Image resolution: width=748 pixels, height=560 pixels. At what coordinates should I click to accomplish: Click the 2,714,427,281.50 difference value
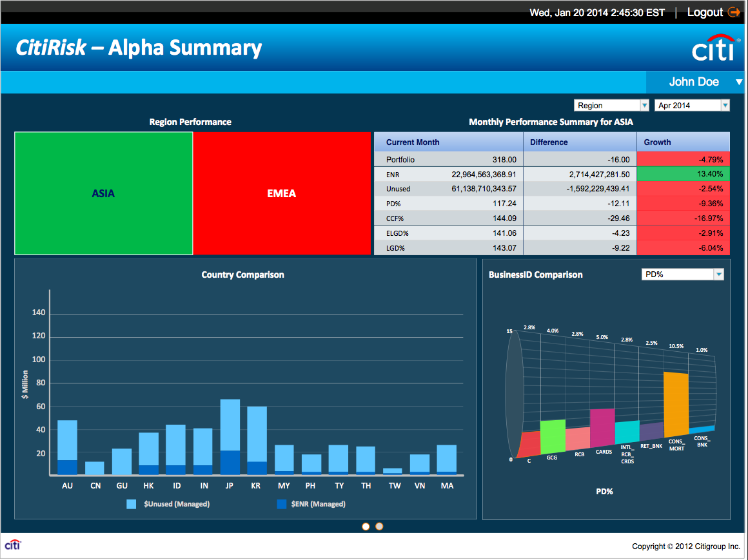click(x=599, y=175)
